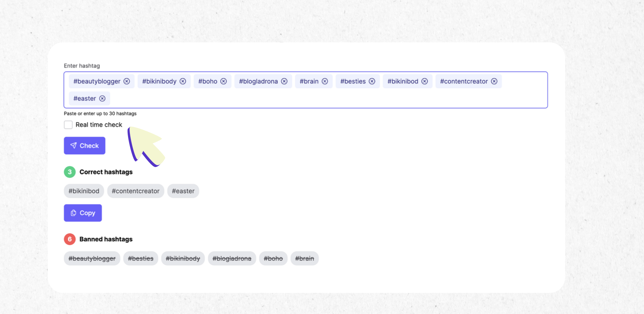Remove the #beautyblogger tag from input
Viewport: 644px width, 314px height.
[127, 81]
